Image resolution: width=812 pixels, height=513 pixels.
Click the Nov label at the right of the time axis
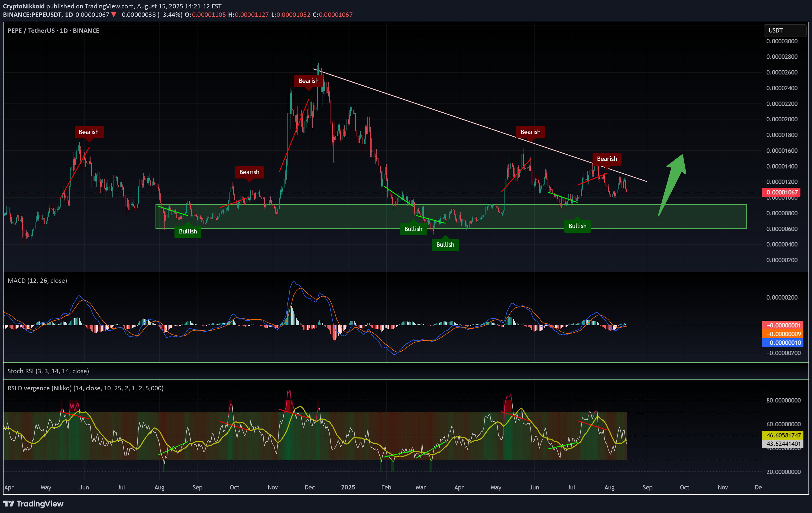click(723, 487)
